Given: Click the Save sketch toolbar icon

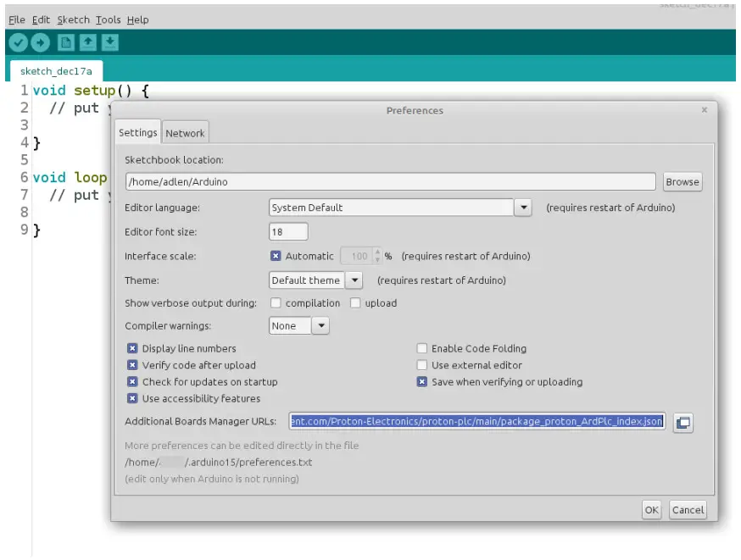Looking at the screenshot, I should coord(109,42).
